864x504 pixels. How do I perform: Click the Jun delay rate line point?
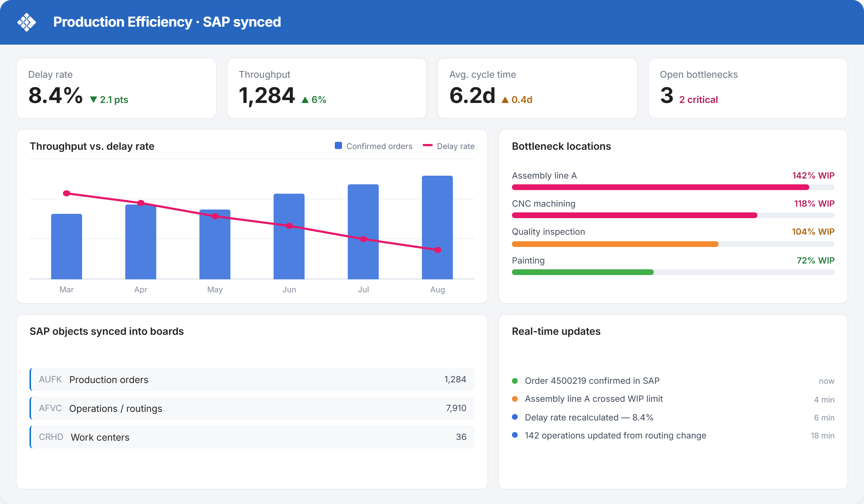(289, 226)
